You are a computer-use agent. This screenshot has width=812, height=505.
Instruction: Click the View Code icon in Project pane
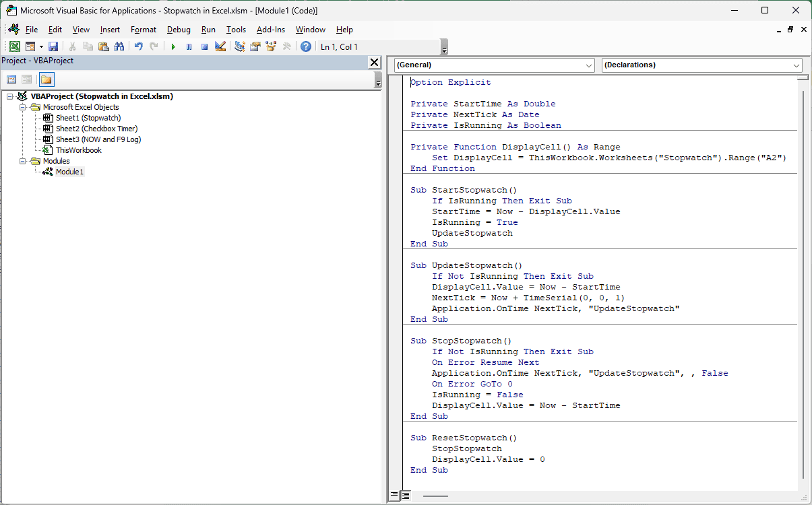coord(11,79)
